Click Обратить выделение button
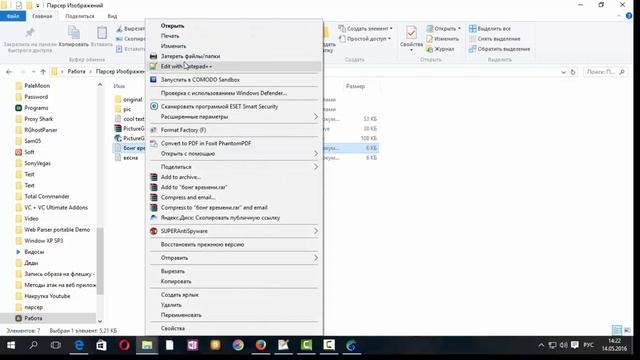Viewport: 640px width, 360px height. coord(499,49)
